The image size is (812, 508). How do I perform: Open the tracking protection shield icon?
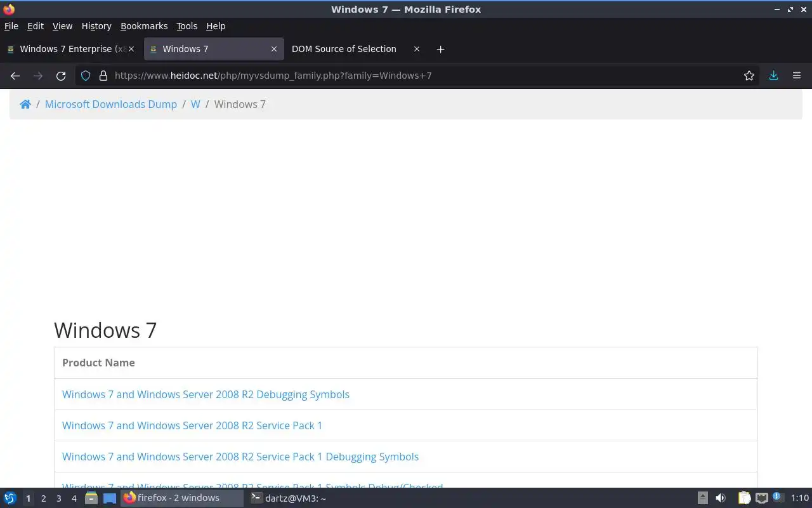(86, 76)
